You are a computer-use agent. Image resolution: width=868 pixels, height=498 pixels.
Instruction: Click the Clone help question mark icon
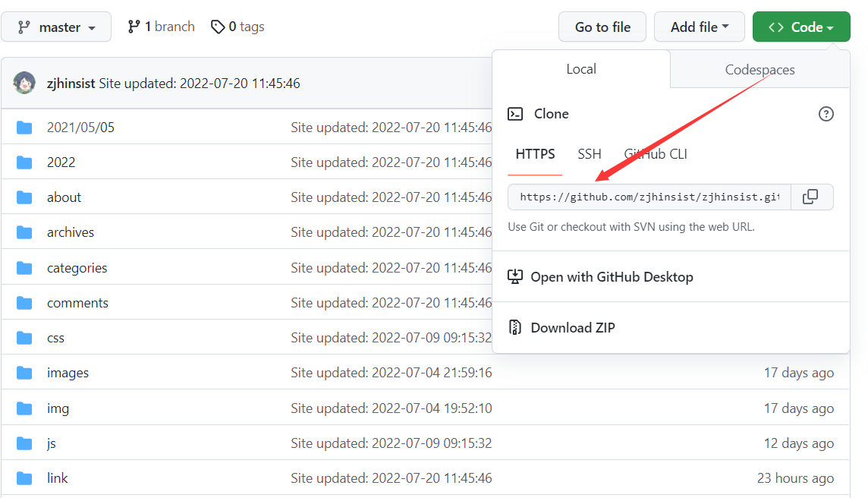(x=826, y=114)
